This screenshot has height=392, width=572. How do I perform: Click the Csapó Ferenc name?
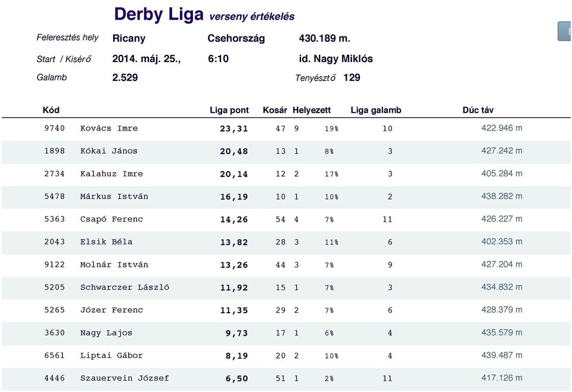pos(111,219)
